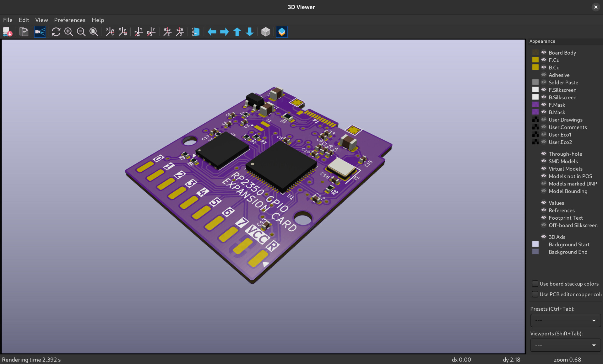Open the Preferences menu
This screenshot has width=603, height=364.
70,20
